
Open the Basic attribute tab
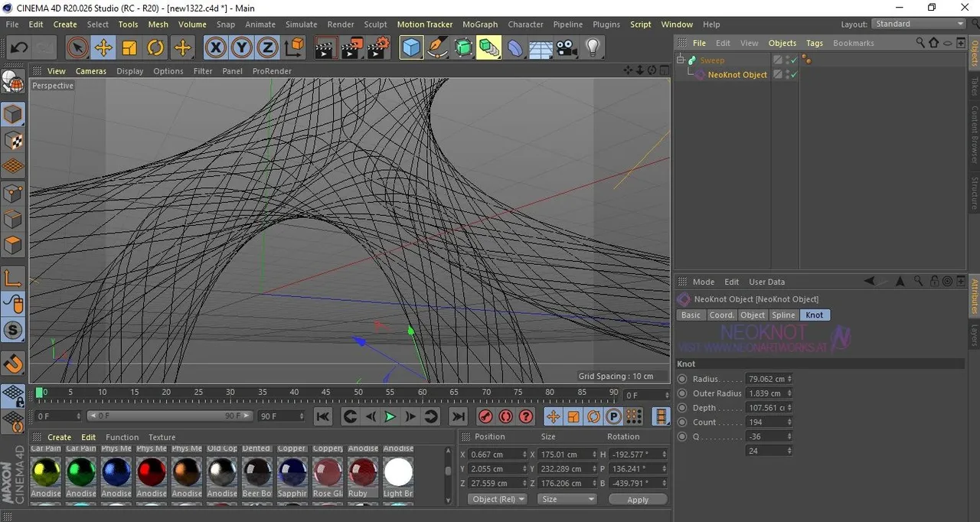(x=691, y=315)
